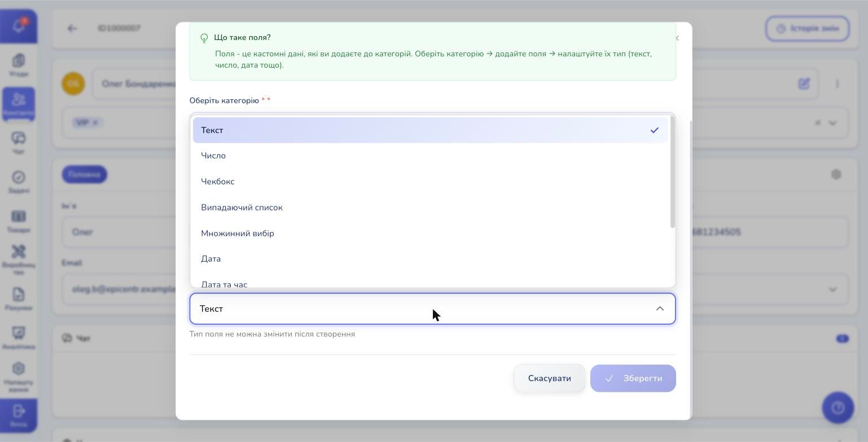
Task: Open Аналітика section in sidebar
Action: tap(18, 338)
